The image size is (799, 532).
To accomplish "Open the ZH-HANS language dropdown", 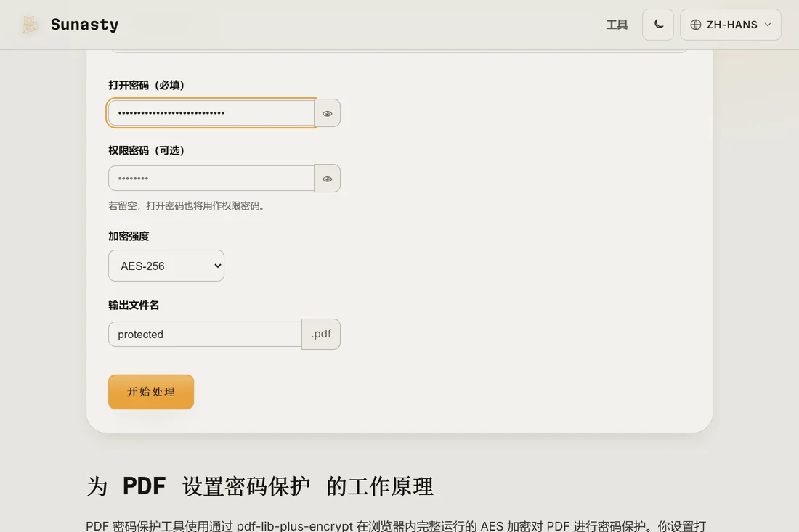I will [730, 25].
